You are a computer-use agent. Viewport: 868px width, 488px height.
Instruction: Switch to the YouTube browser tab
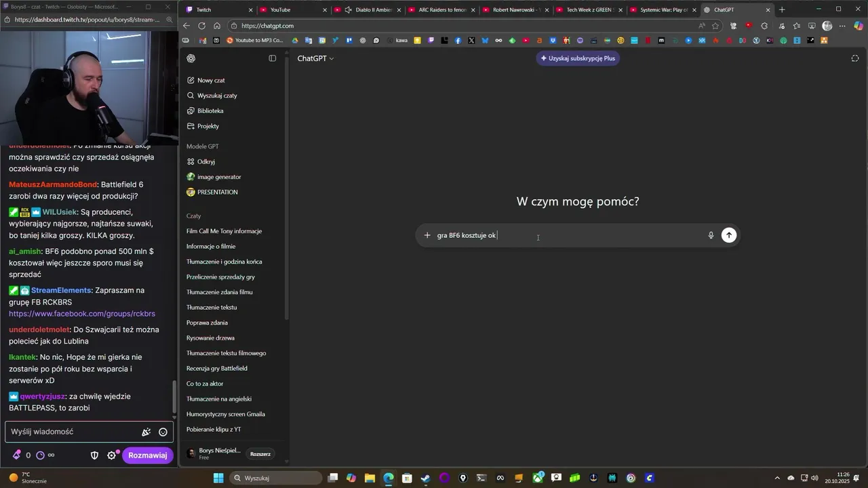(x=294, y=9)
